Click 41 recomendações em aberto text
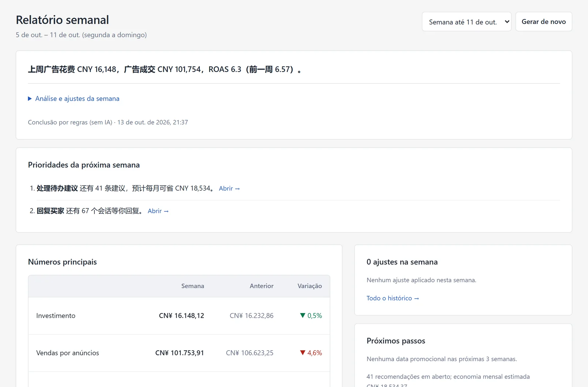The image size is (588, 387). click(x=448, y=381)
